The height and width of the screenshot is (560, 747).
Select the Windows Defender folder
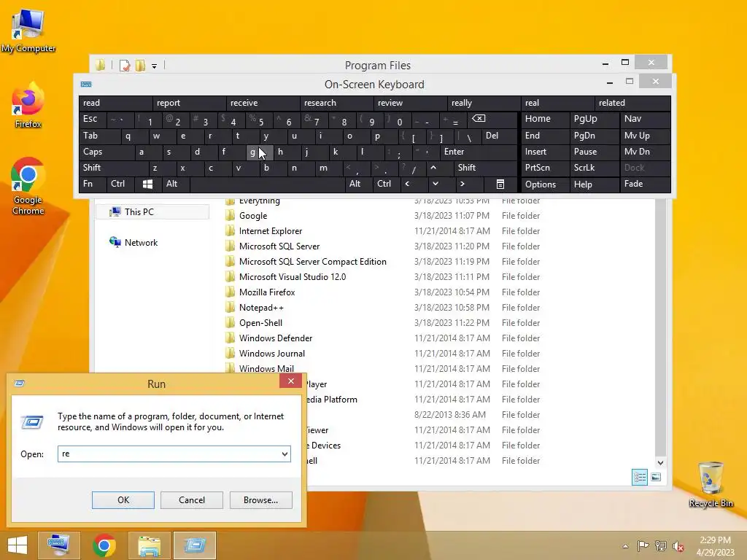pyautogui.click(x=275, y=338)
